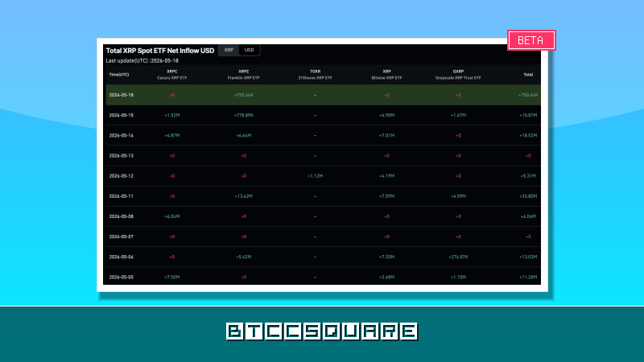644x362 pixels.
Task: Click the title Total XRP Spot ETF Net Inflow USD
Action: (x=160, y=51)
